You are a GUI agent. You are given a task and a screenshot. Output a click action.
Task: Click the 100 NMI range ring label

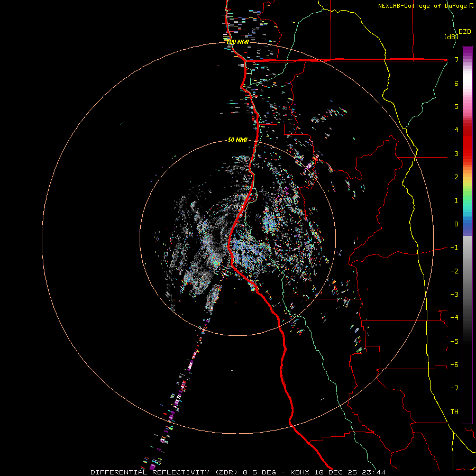tap(238, 42)
